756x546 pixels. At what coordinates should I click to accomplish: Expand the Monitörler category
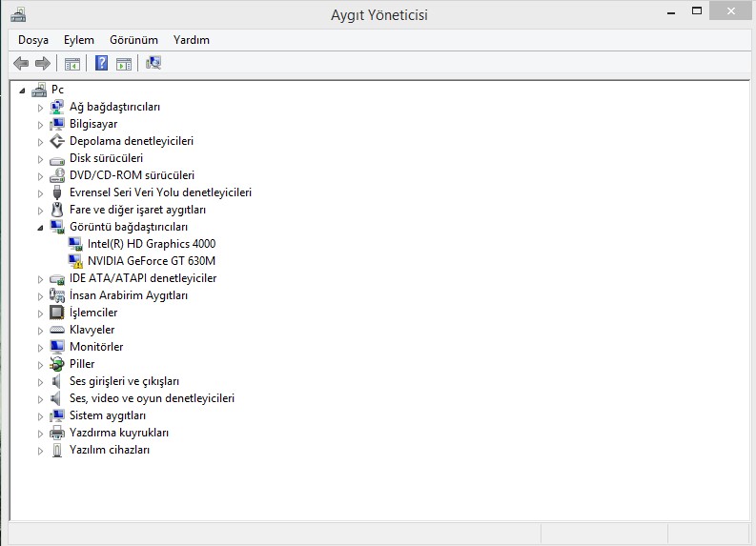coord(40,348)
